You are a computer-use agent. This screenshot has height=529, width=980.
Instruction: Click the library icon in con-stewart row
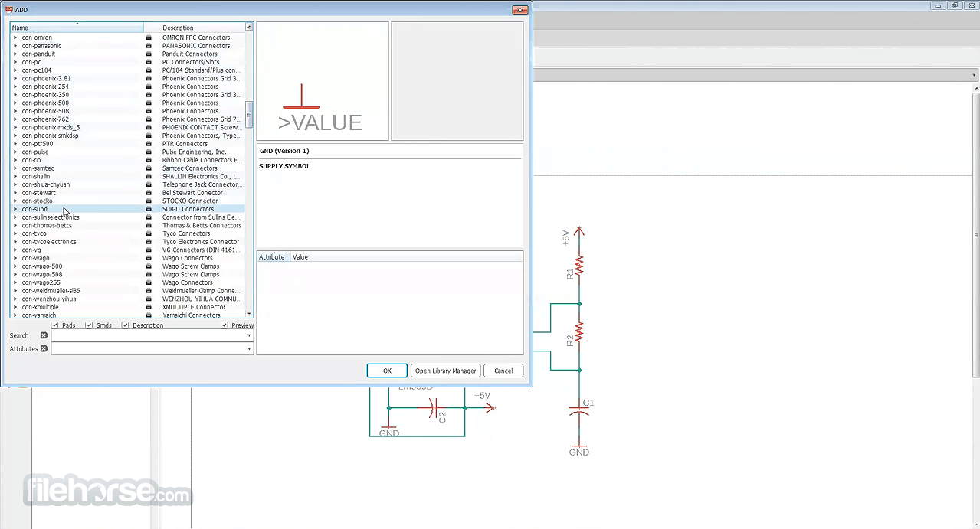point(149,193)
